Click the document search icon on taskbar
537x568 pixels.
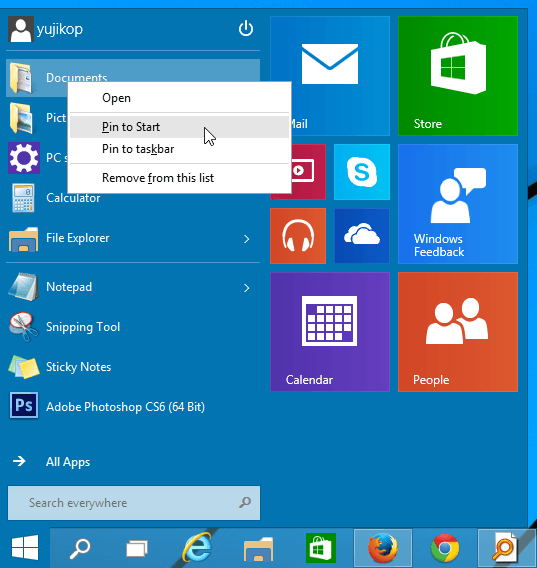tap(505, 548)
